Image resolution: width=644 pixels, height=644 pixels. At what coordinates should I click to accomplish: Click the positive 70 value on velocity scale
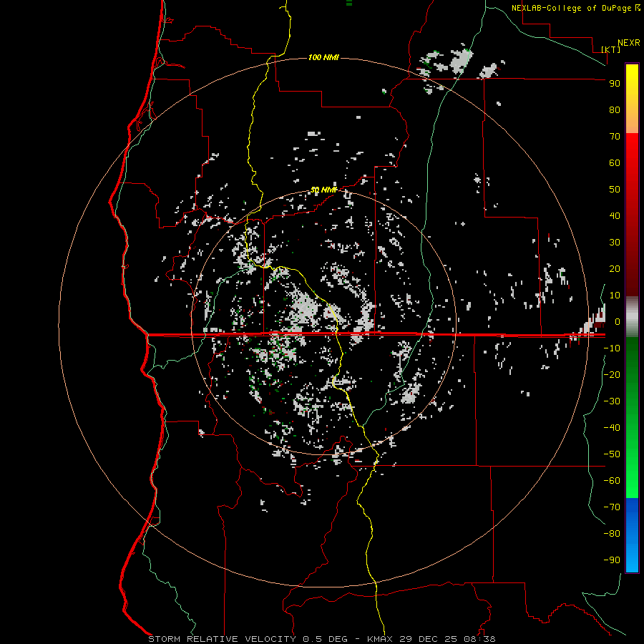[615, 137]
